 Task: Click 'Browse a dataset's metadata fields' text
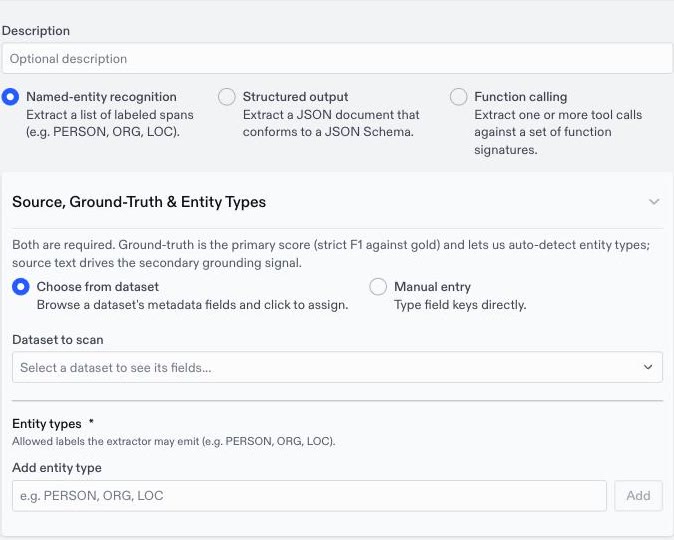coord(192,305)
